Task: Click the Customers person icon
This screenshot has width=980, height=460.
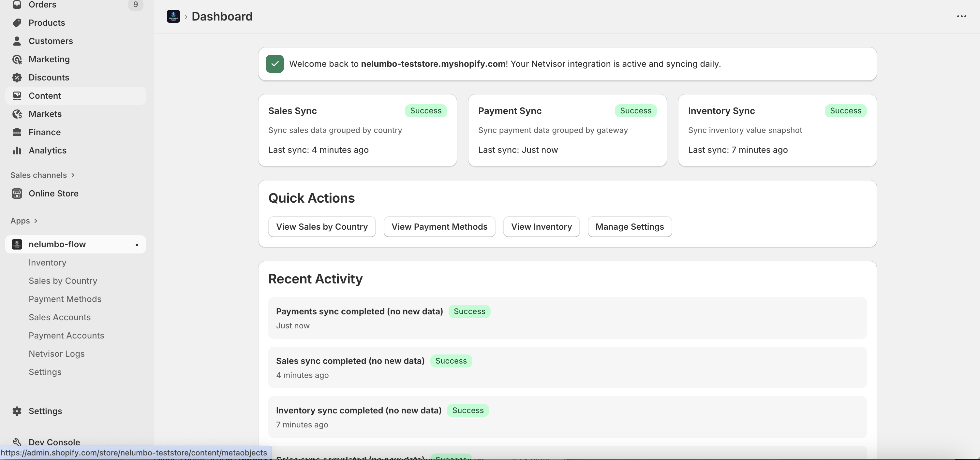Action: (18, 41)
